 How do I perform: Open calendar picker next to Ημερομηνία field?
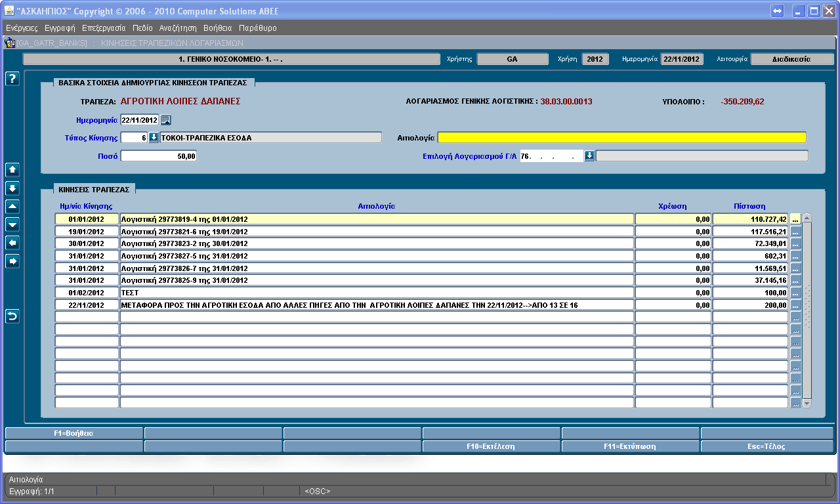pos(166,120)
